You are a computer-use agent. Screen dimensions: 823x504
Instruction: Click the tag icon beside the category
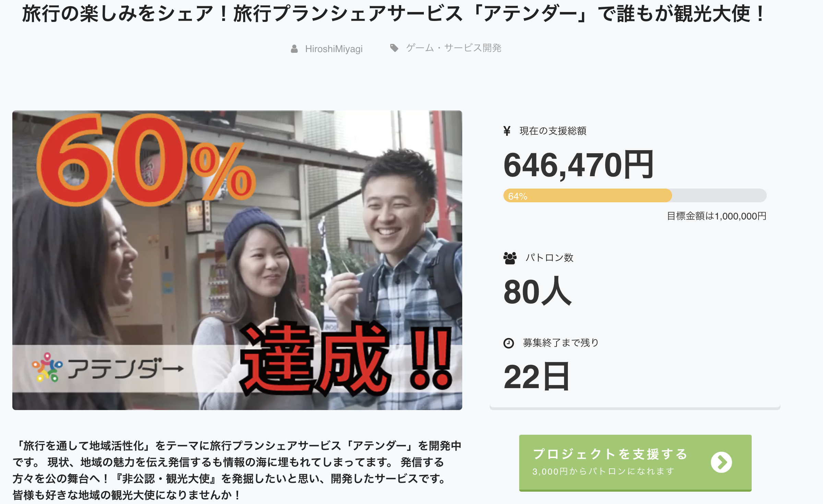point(394,48)
